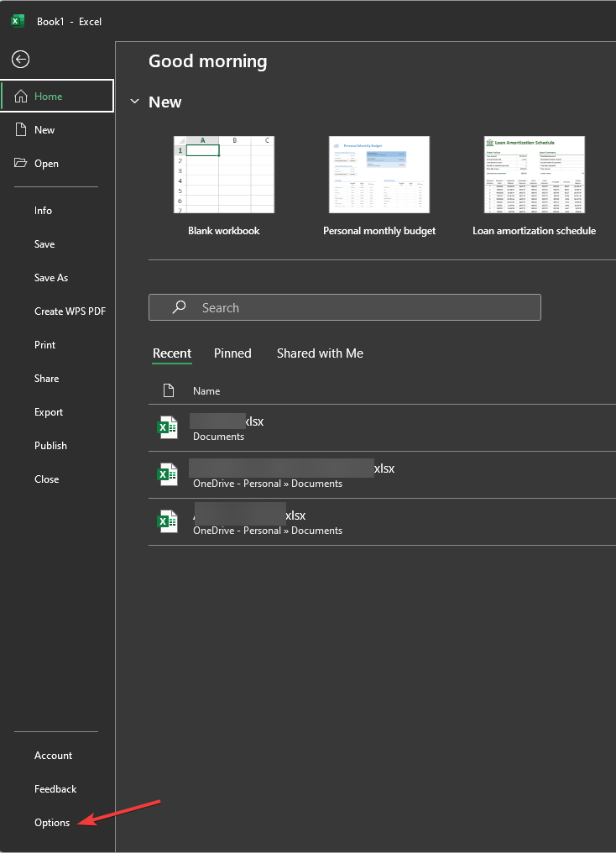Screen dimensions: 616x853
Task: Click the Loan amortization schedule label
Action: (535, 231)
